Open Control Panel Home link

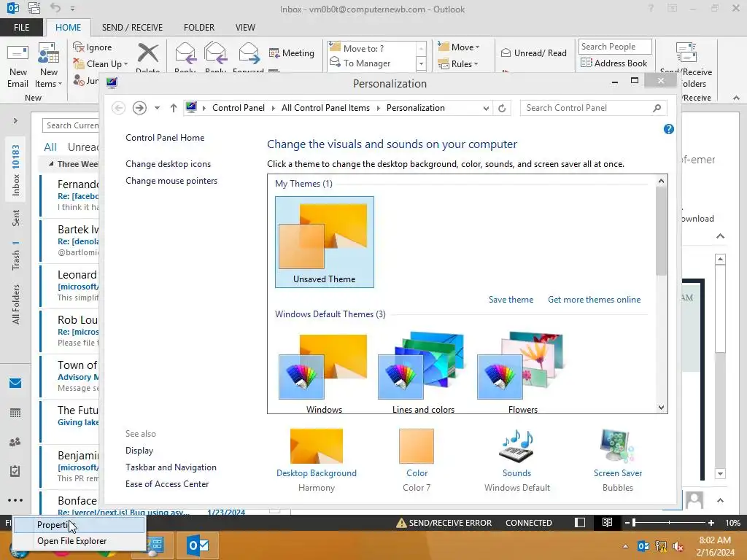[165, 138]
